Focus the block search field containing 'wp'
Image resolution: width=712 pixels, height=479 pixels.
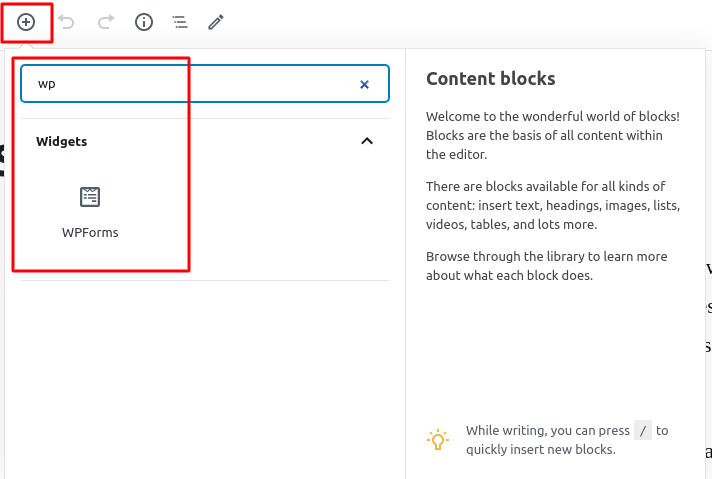(190, 85)
